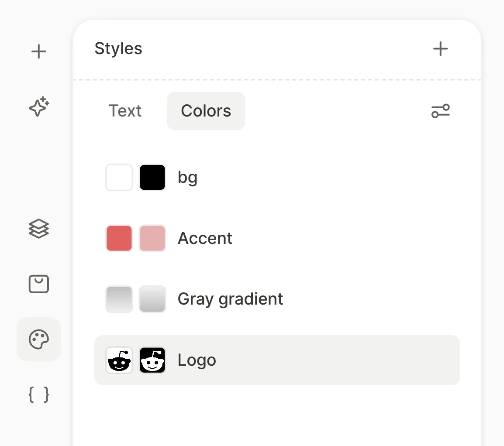
Task: Click the plus icon in the left sidebar
Action: 38,51
